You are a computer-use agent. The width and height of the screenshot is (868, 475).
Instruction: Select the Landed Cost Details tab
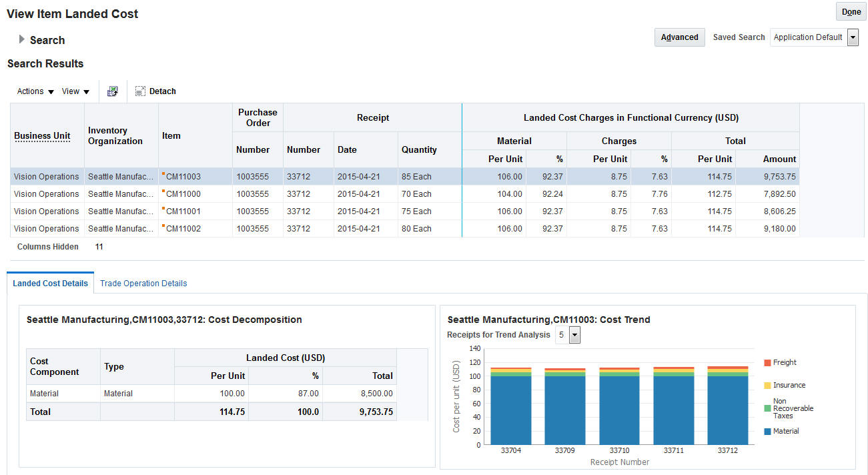[x=51, y=284]
